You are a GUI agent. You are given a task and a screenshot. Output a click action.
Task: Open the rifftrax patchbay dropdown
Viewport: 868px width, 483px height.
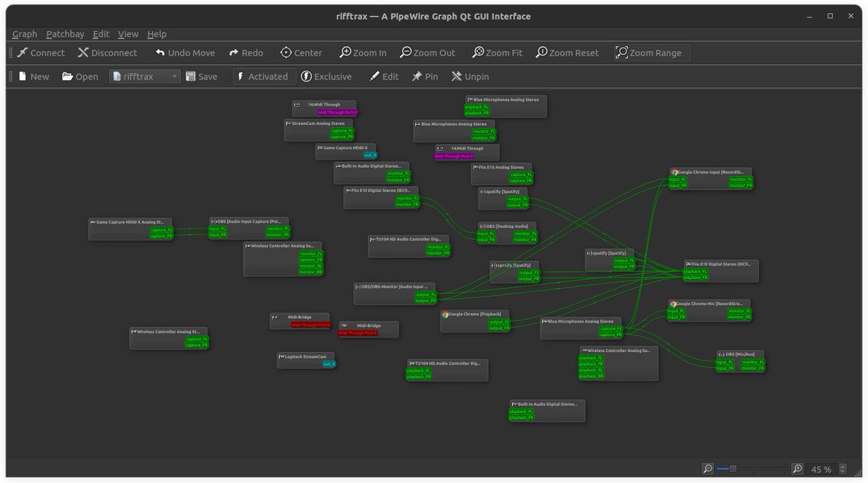pos(145,77)
